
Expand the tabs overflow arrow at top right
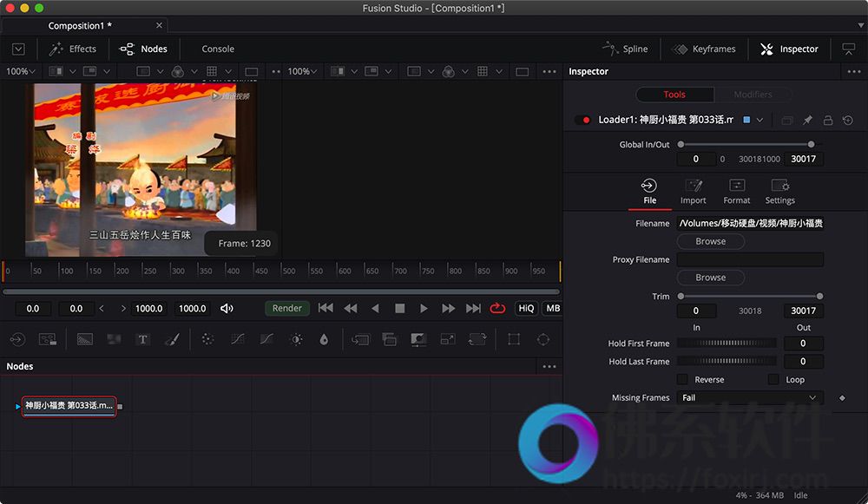click(861, 25)
